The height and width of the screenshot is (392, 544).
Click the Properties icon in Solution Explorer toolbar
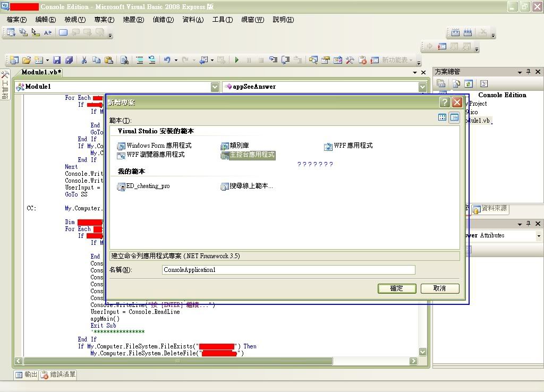[x=441, y=83]
